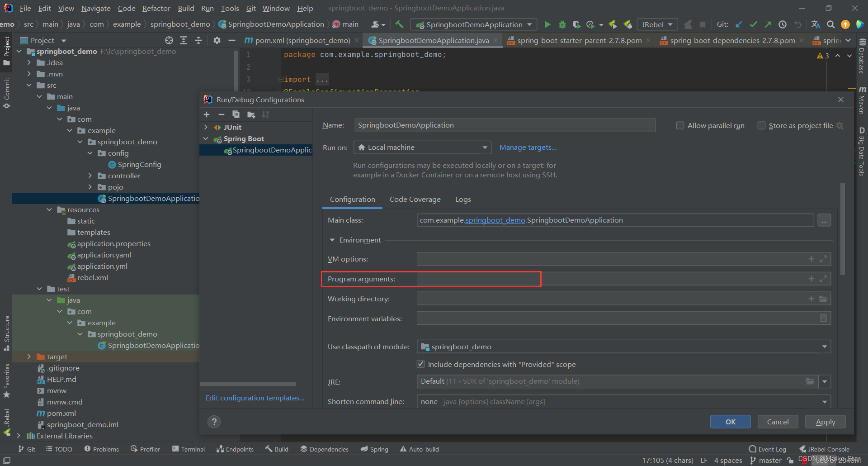Open Terminal tool window
This screenshot has width=868, height=466.
coord(189,449)
